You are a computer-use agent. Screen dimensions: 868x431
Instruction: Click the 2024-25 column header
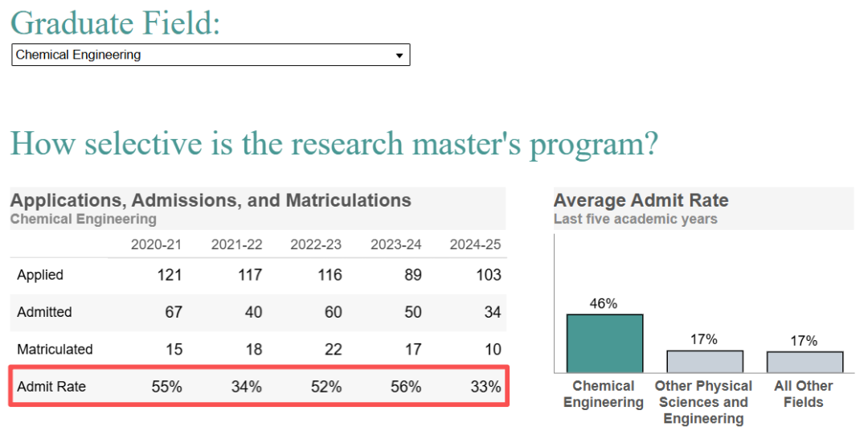tap(475, 244)
